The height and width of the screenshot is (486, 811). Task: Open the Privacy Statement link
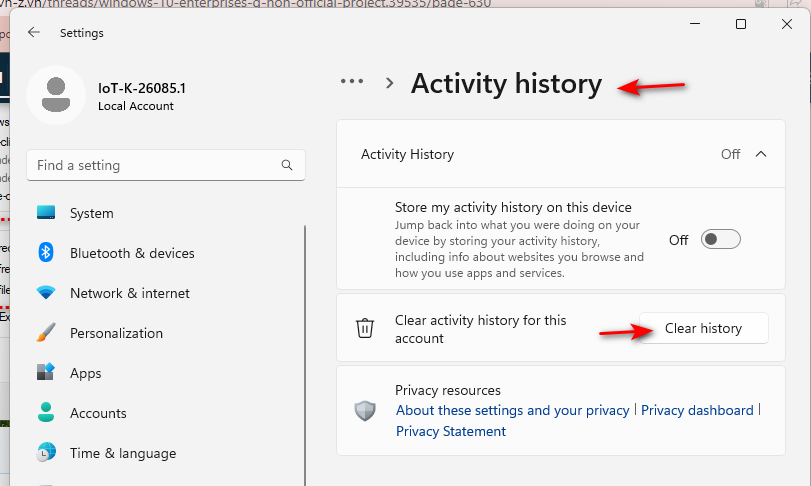coord(451,431)
